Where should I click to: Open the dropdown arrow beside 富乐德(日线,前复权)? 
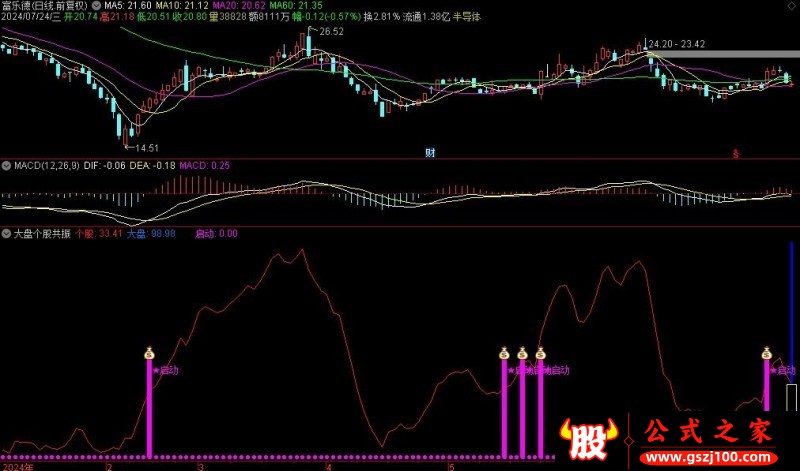pyautogui.click(x=95, y=6)
